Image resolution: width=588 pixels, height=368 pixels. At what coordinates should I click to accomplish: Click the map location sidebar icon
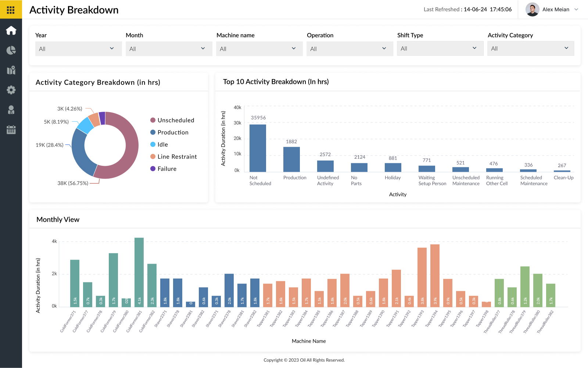click(11, 70)
